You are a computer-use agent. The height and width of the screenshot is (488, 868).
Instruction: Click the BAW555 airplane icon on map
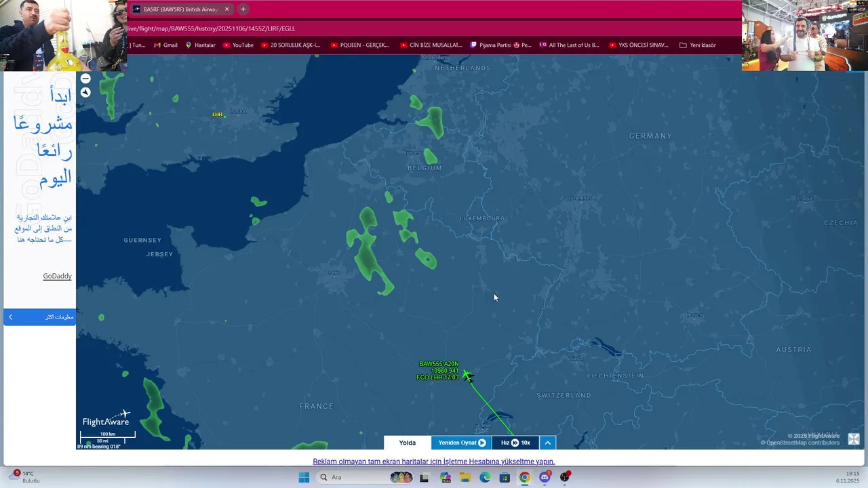click(468, 375)
